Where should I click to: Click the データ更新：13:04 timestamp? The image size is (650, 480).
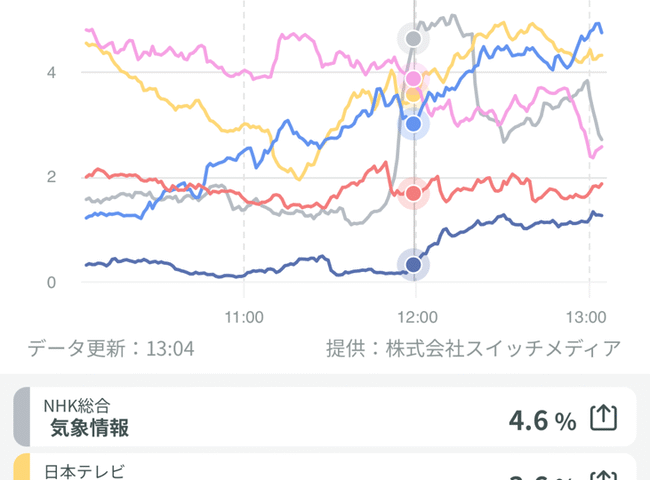111,348
